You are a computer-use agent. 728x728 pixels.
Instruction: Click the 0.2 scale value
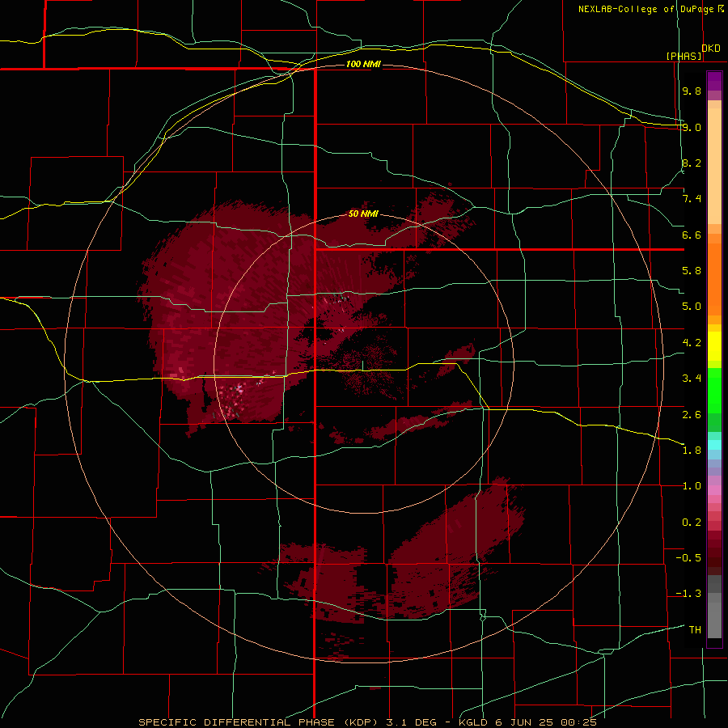coord(692,523)
